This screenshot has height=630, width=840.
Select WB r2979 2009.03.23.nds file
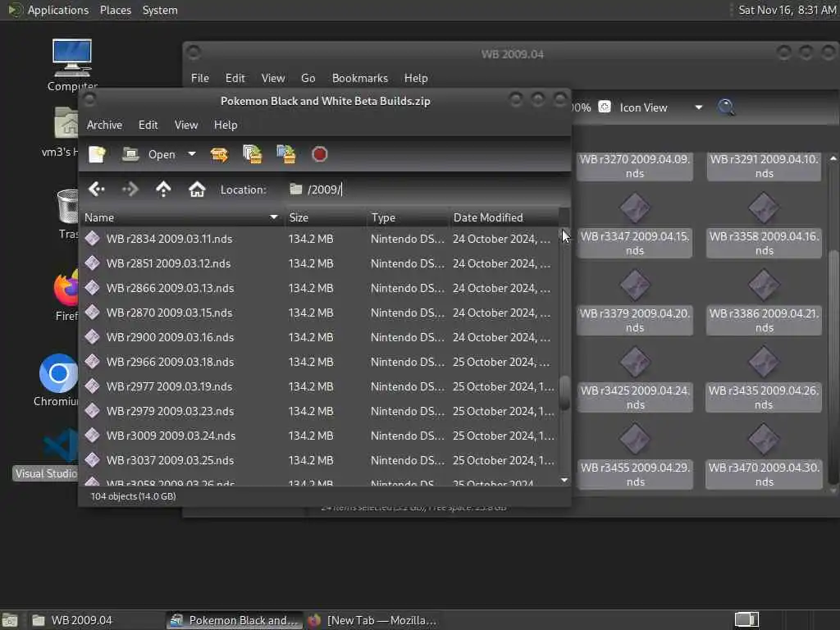pyautogui.click(x=319, y=412)
